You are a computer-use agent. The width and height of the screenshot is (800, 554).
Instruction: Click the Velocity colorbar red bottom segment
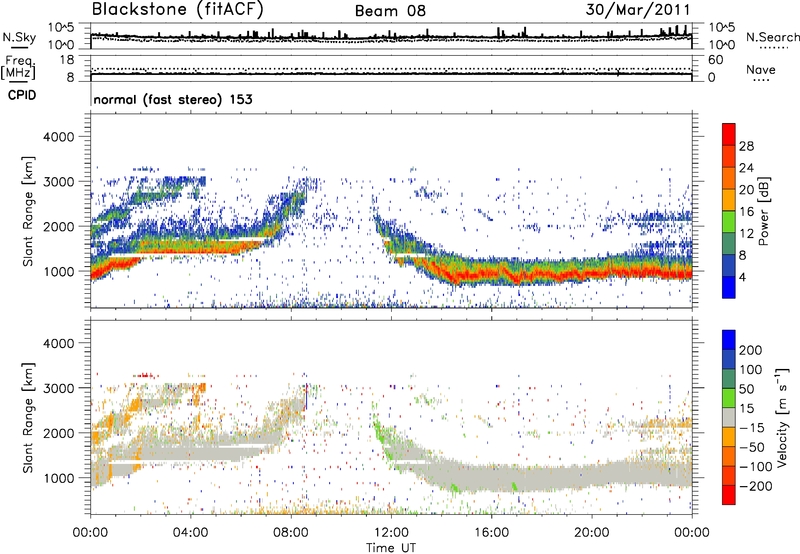(x=729, y=495)
